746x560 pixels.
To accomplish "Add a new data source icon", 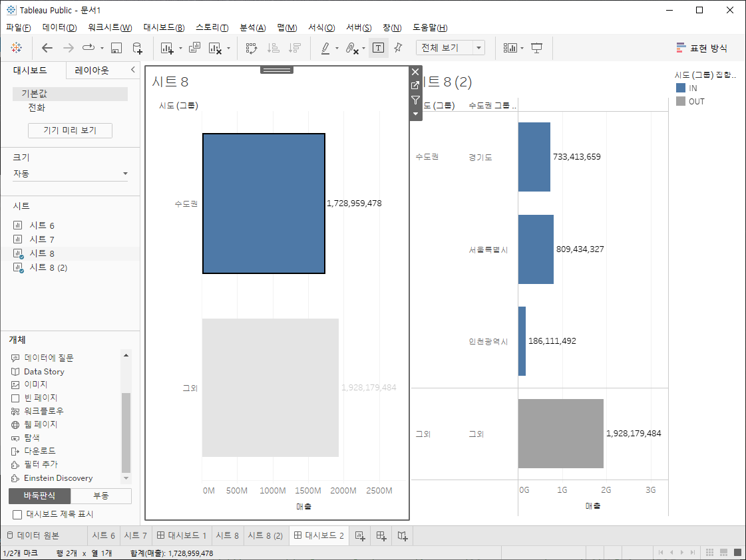I will click(x=137, y=47).
